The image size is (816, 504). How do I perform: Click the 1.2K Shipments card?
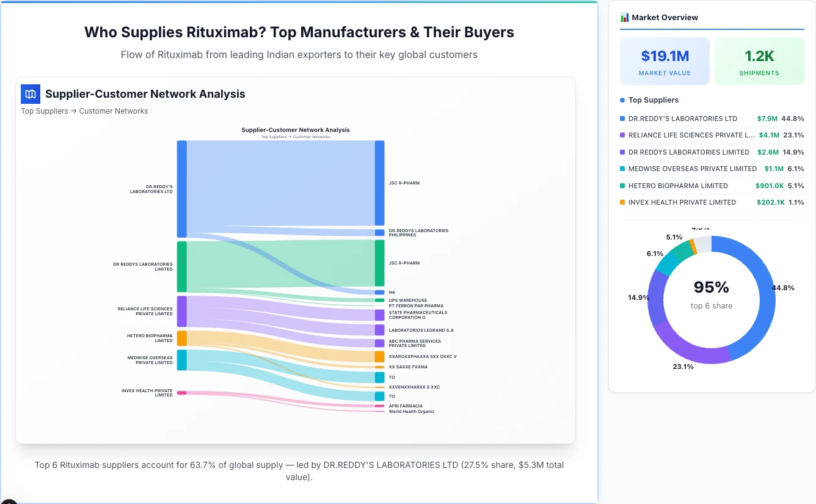click(x=759, y=60)
